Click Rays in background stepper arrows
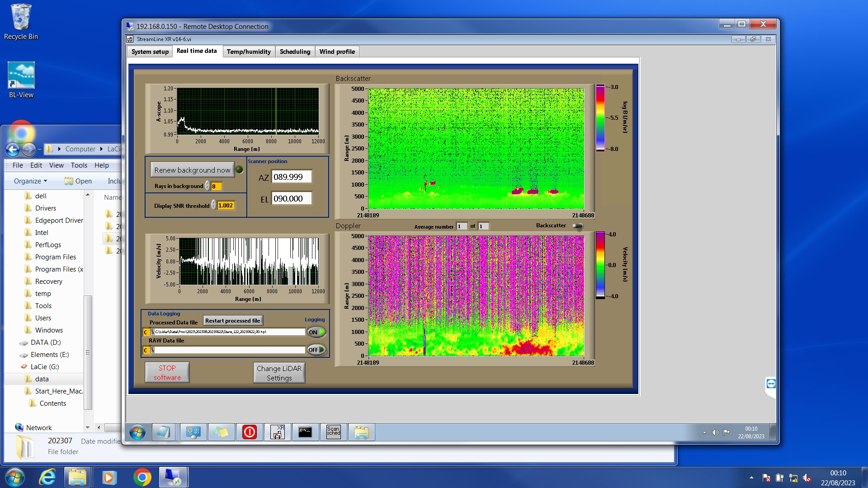868x488 pixels. [x=208, y=186]
